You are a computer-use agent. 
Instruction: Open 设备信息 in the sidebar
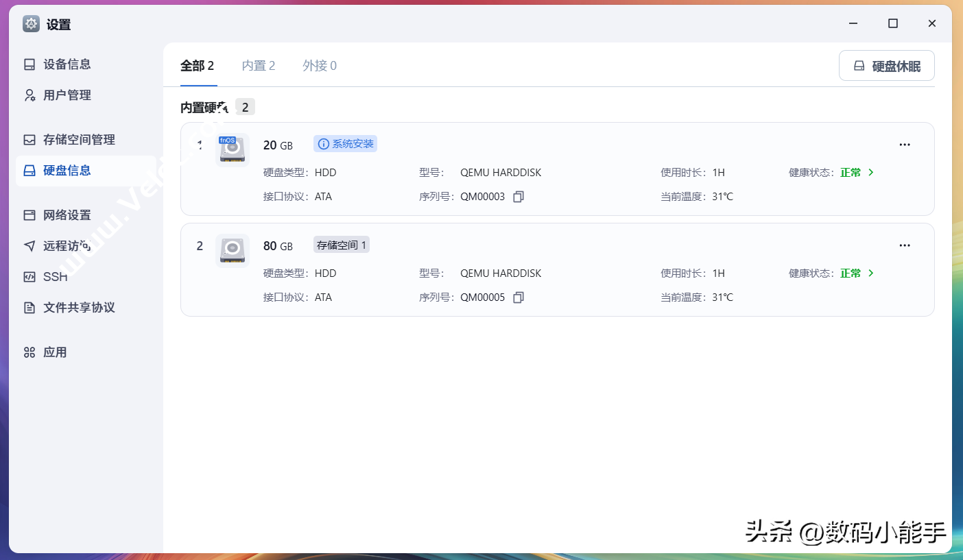tap(67, 64)
